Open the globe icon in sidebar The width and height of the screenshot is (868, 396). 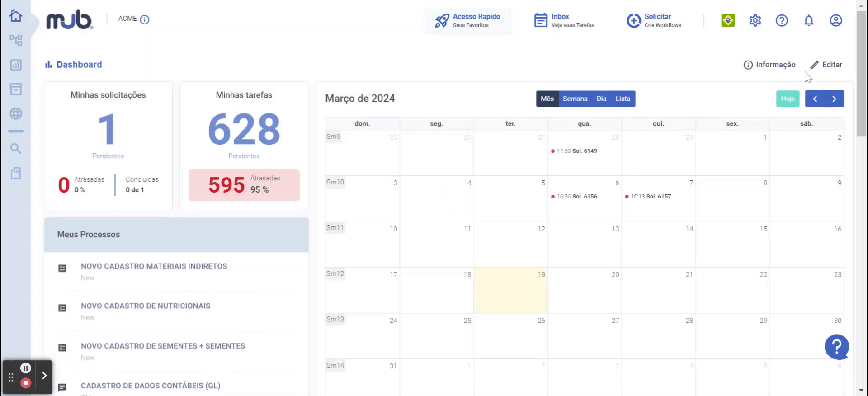click(x=16, y=113)
